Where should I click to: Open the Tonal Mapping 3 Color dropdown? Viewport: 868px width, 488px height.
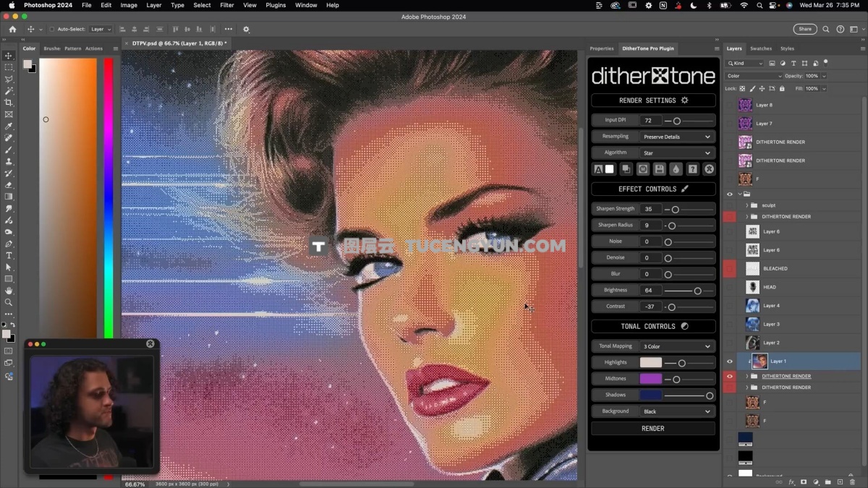(677, 346)
